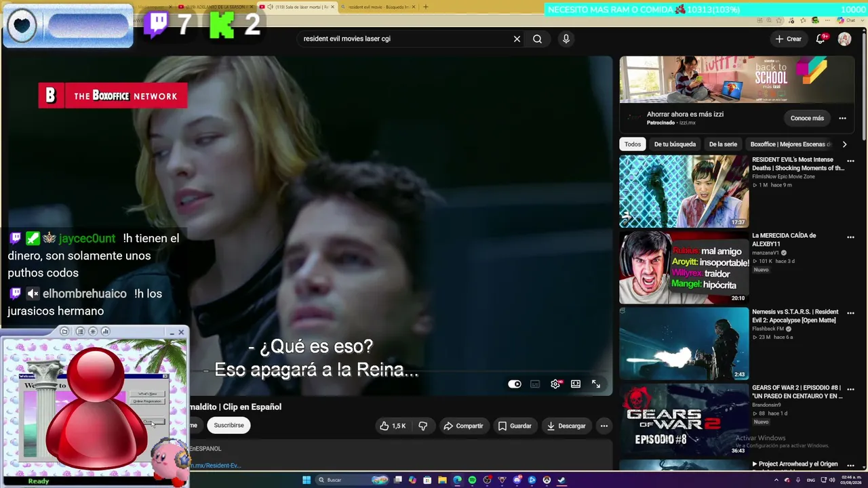This screenshot has height=488, width=868.
Task: Open options for Nemesis vs S.T.A.R.S. video
Action: [850, 313]
